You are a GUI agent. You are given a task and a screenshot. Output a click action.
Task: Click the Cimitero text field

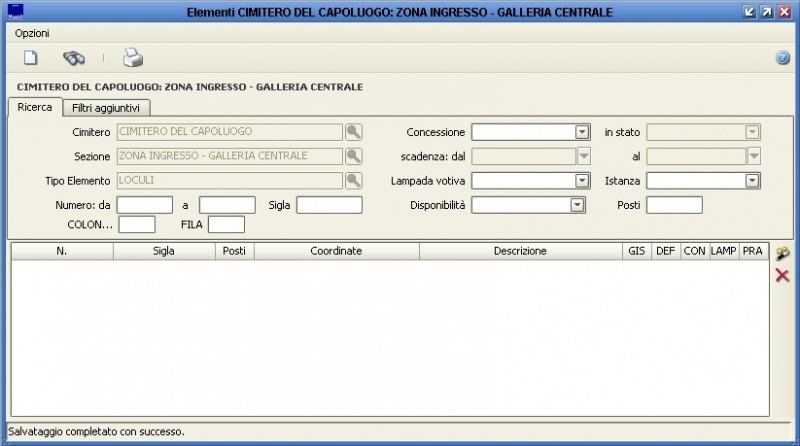(x=230, y=132)
